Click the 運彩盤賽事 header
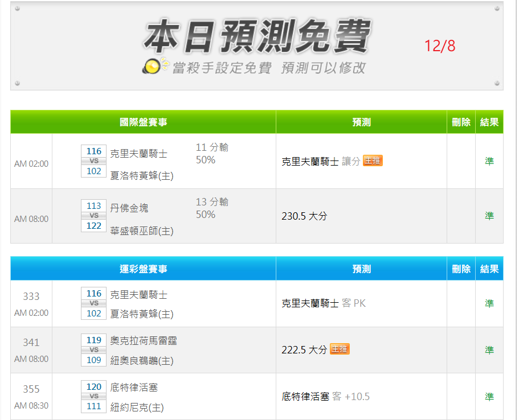Viewport: 519px width, 420px height. [144, 269]
